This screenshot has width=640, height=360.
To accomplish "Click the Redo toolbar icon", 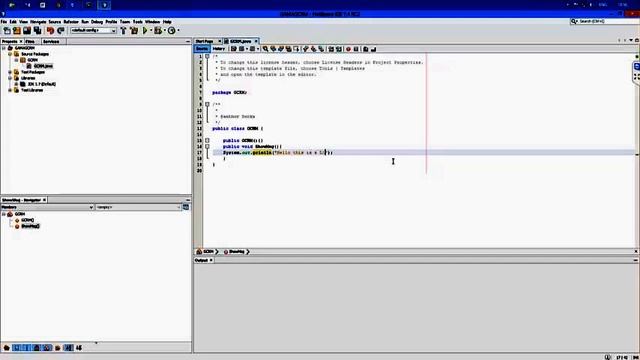I will click(x=61, y=31).
